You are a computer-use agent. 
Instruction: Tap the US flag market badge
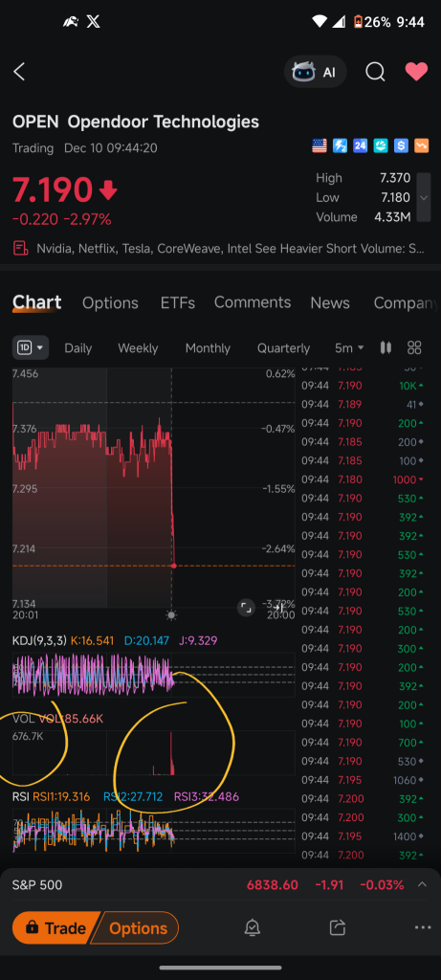click(320, 145)
